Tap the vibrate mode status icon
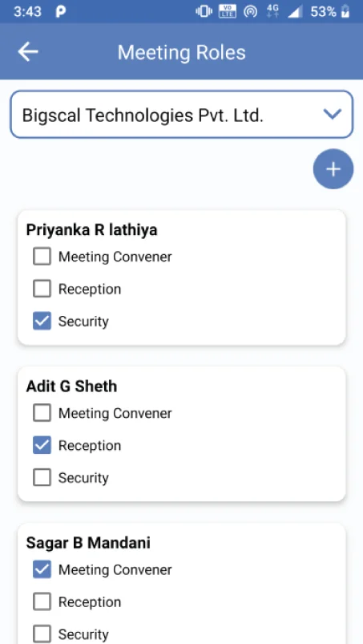 (x=204, y=11)
